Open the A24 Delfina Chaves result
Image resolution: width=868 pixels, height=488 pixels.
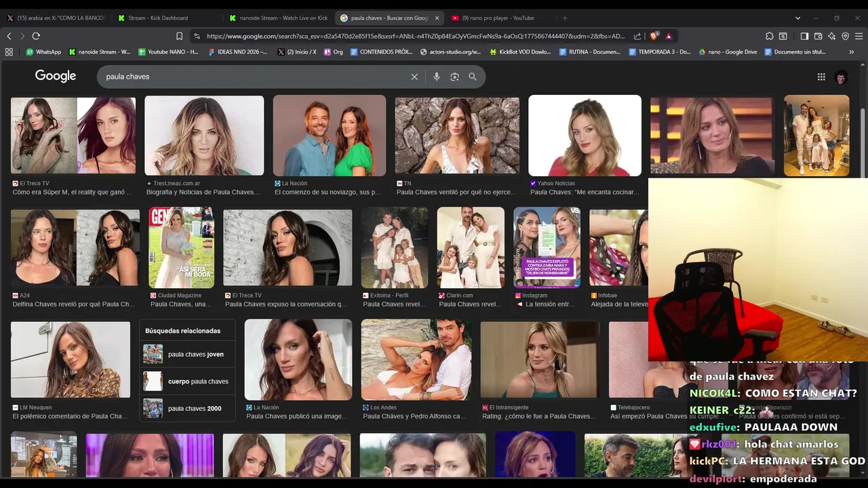coord(75,247)
